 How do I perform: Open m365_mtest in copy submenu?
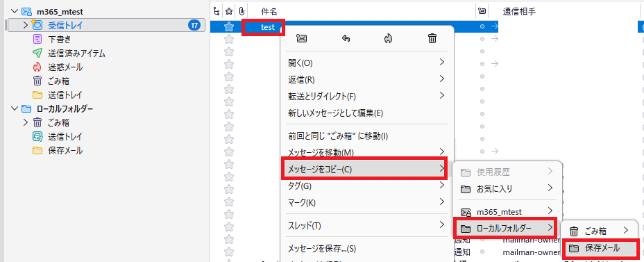507,212
